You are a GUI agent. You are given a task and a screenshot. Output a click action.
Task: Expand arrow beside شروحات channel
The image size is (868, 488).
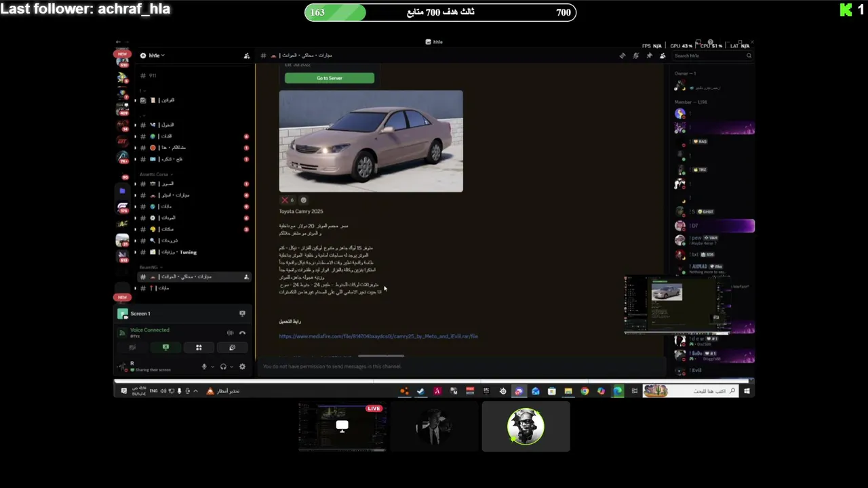point(135,241)
